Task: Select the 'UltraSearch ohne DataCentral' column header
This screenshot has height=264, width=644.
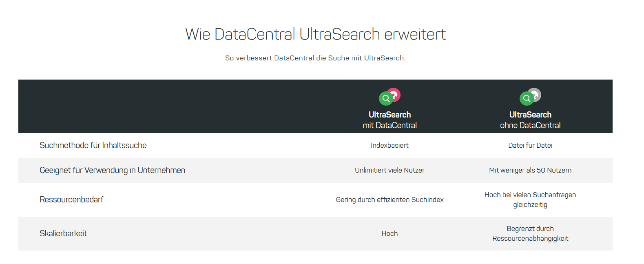Action: tap(530, 120)
